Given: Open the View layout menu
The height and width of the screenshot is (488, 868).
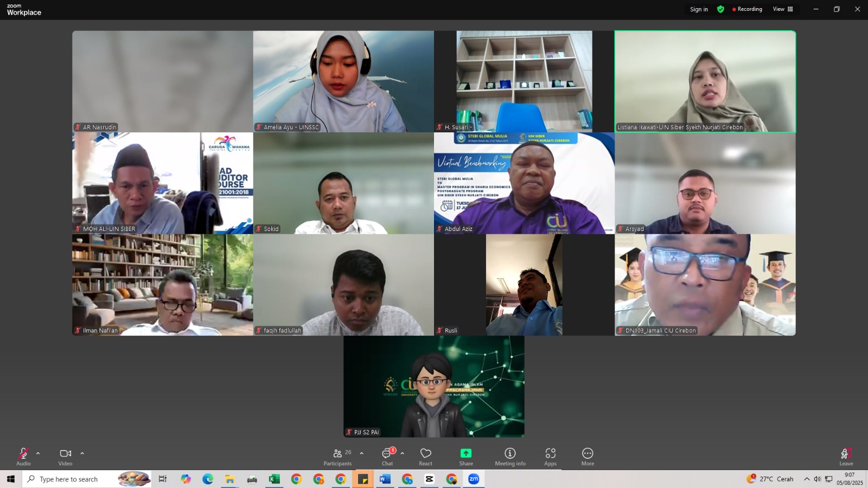Looking at the screenshot, I should [x=783, y=9].
